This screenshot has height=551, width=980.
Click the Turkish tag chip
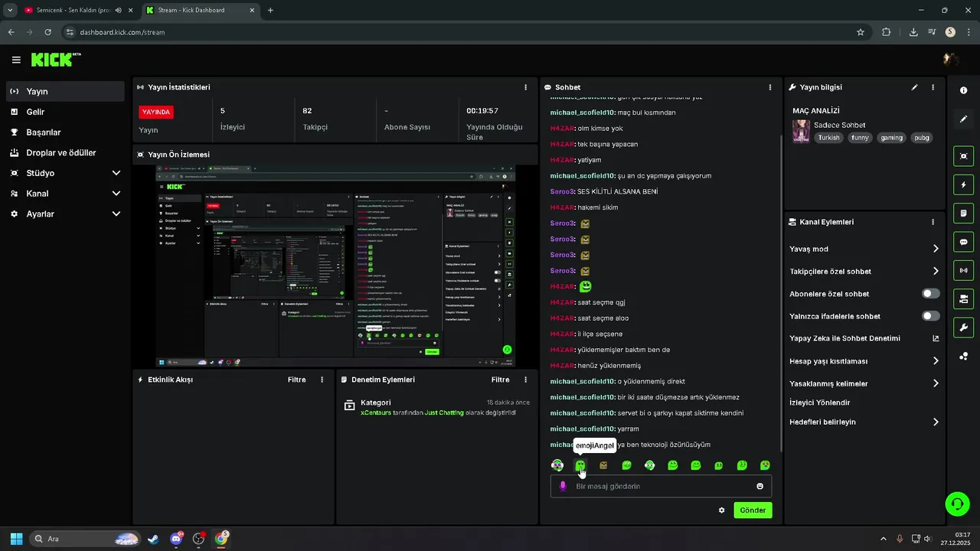coord(828,138)
